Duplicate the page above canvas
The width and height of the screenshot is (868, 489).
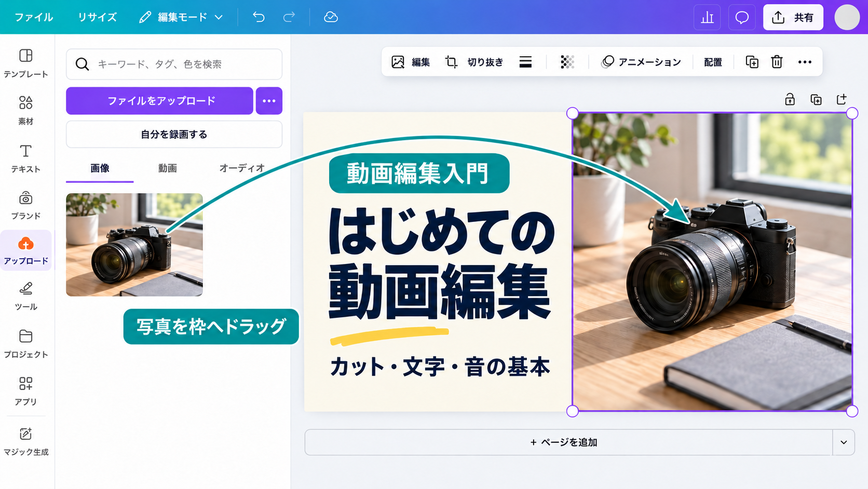click(816, 99)
